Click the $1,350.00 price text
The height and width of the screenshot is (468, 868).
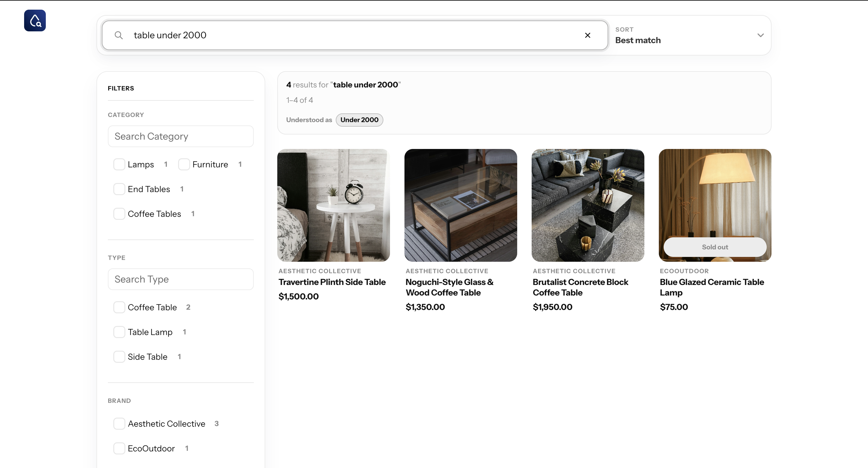pos(425,307)
